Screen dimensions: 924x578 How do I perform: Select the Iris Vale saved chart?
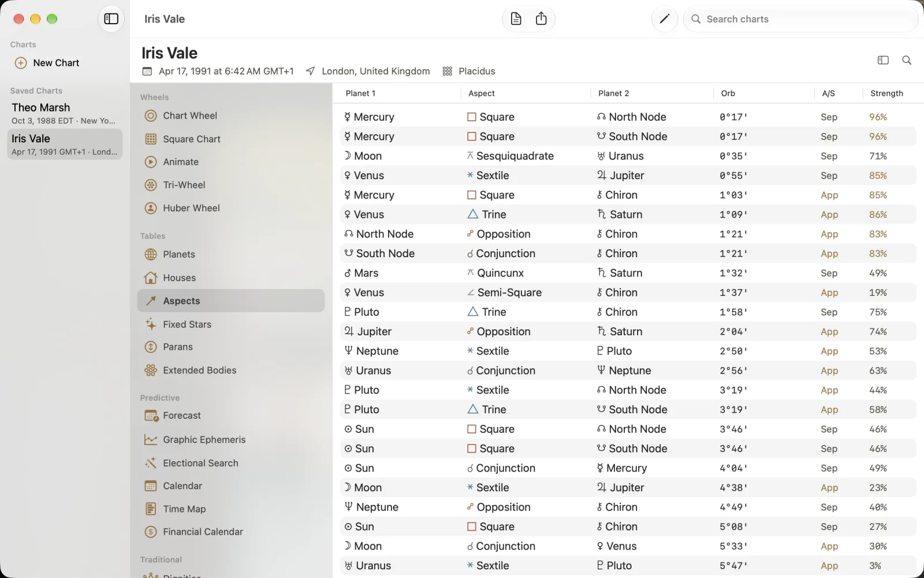[65, 144]
